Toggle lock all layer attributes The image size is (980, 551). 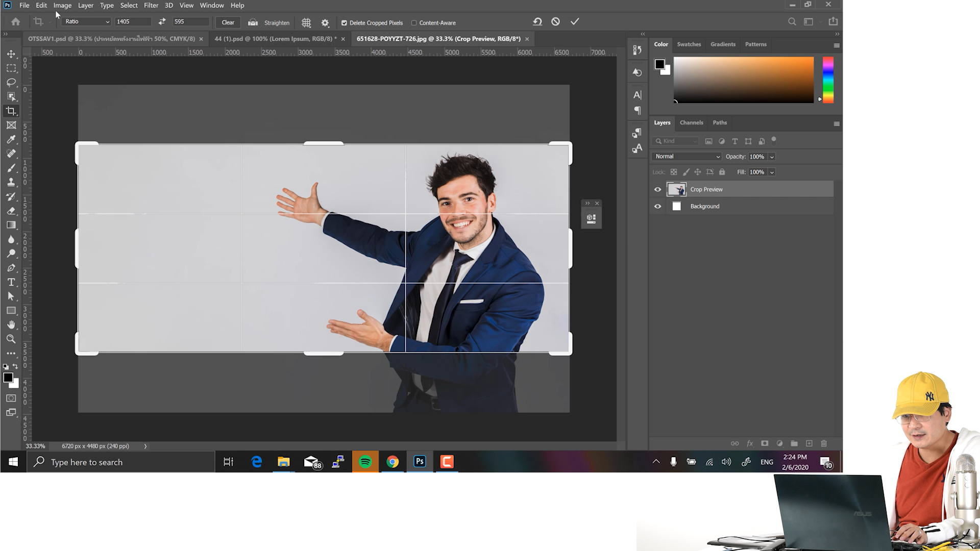tap(722, 172)
